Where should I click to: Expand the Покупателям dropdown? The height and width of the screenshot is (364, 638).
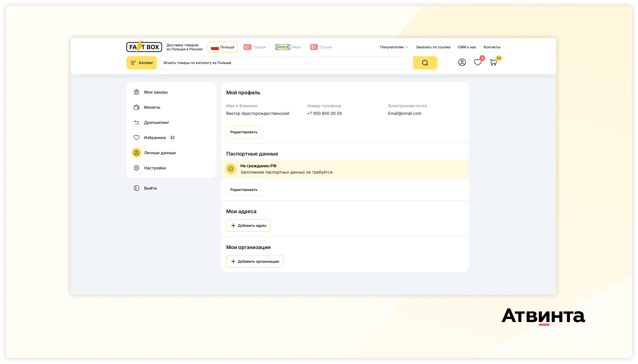pyautogui.click(x=394, y=47)
